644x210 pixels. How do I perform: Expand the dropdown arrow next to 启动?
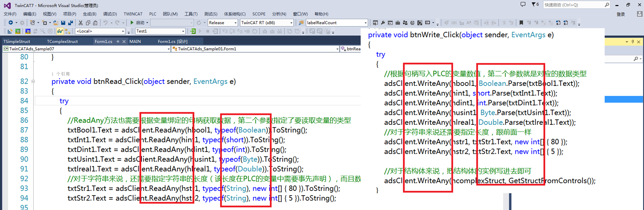(147, 23)
